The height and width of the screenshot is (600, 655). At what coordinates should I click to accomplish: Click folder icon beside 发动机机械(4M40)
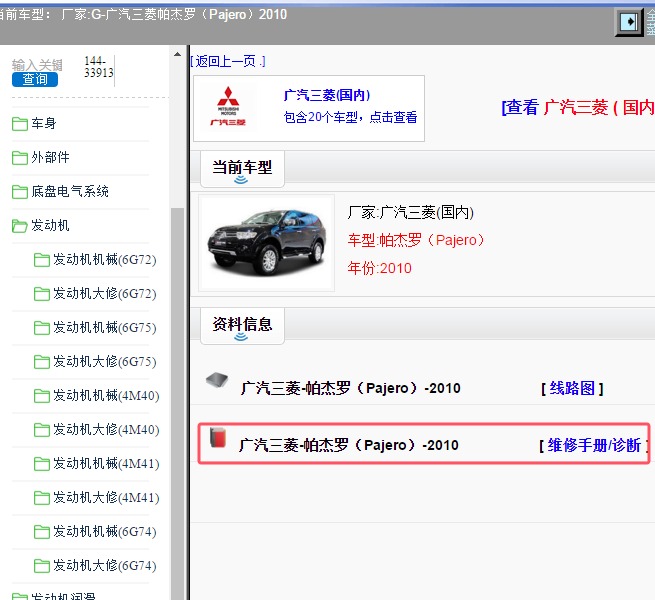[41, 396]
